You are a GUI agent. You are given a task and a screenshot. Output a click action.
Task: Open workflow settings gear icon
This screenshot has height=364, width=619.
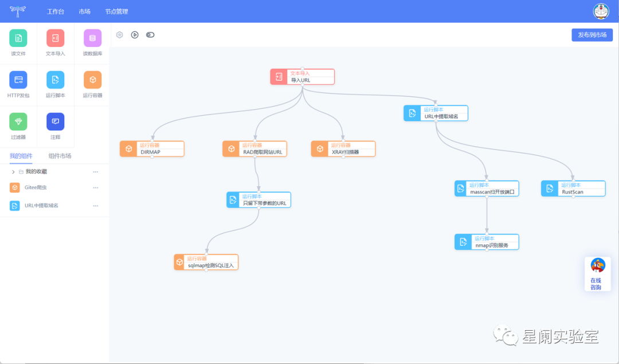click(120, 35)
